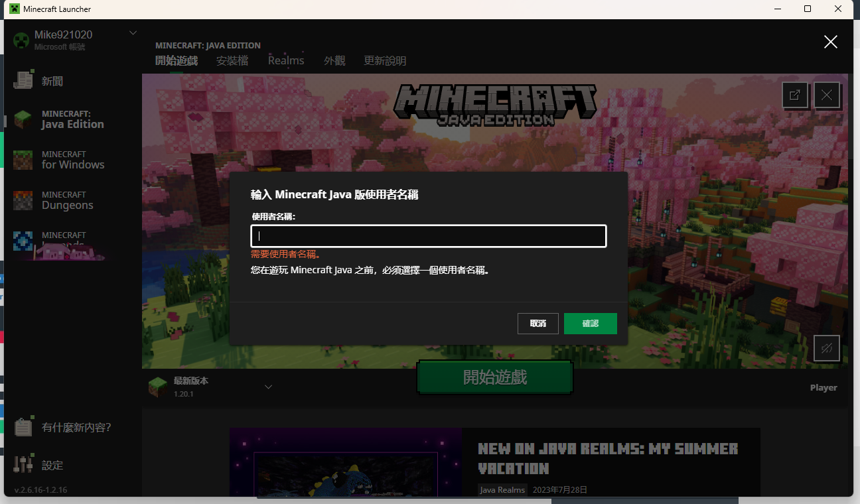Select Minecraft Java Edition grass block icon
860x504 pixels.
(23, 119)
